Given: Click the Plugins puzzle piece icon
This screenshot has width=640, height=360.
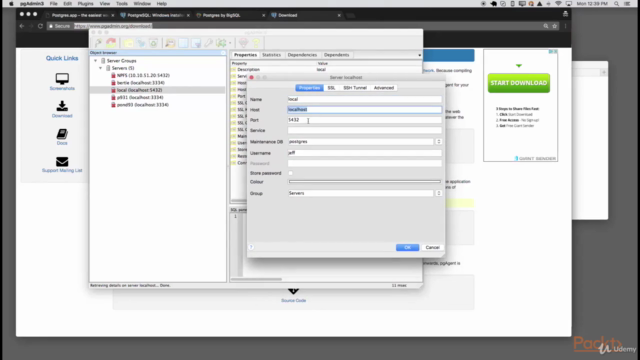Looking at the screenshot, I should [x=221, y=43].
